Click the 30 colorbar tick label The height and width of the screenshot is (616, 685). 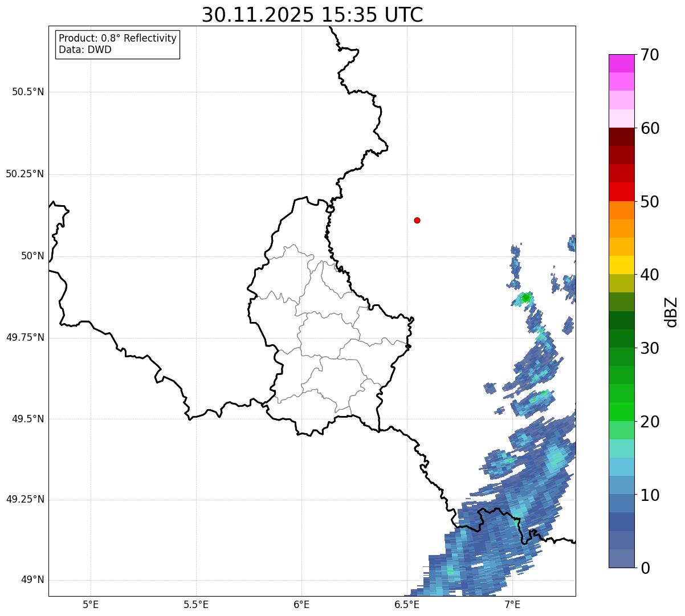[649, 349]
